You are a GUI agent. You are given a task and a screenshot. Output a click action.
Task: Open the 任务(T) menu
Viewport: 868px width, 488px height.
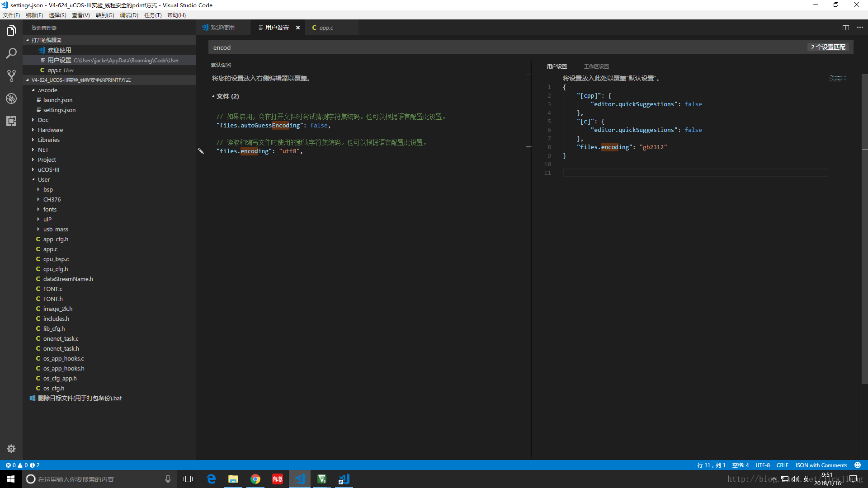(x=153, y=15)
